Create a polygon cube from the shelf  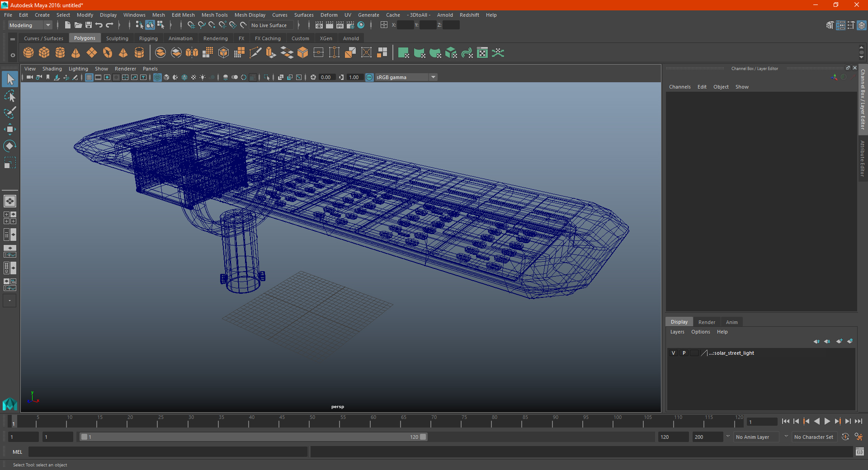[44, 53]
